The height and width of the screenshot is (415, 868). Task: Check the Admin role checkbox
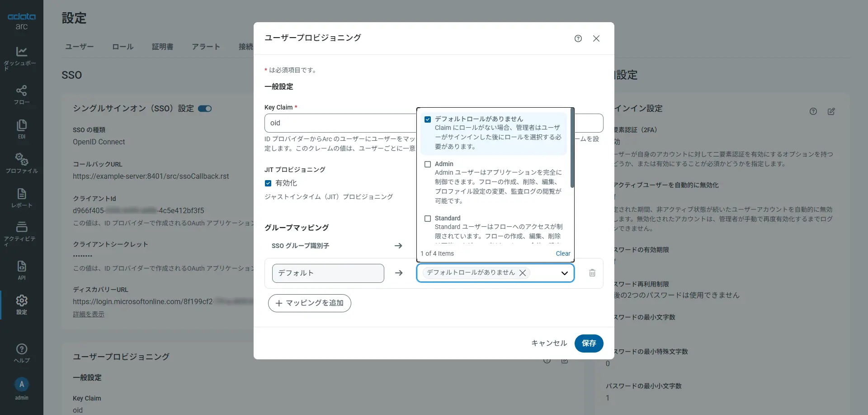(428, 164)
